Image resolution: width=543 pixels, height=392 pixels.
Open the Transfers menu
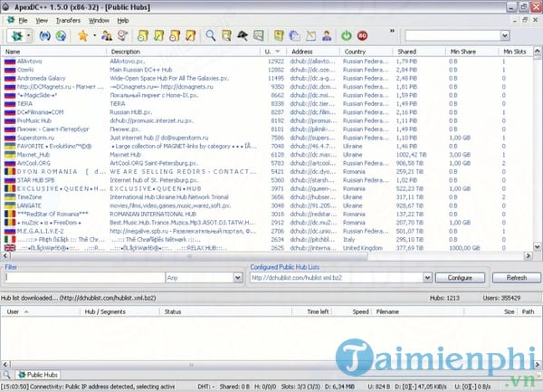[x=67, y=19]
